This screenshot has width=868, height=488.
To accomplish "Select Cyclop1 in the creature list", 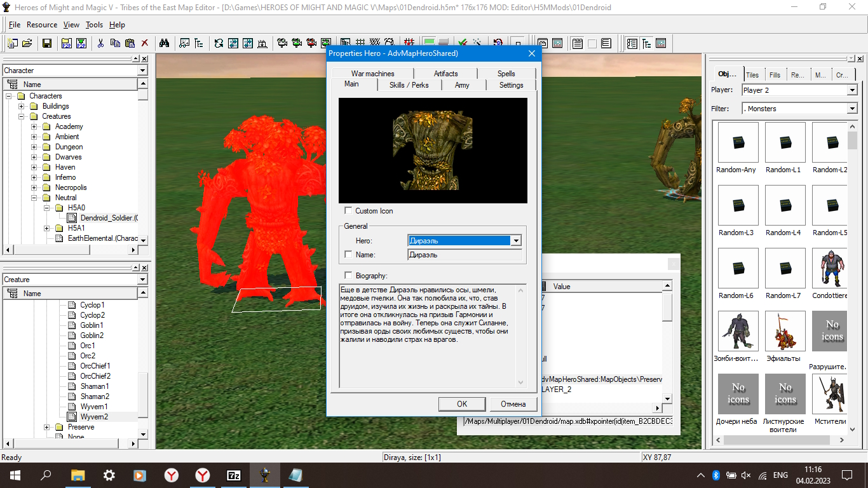I will (93, 305).
